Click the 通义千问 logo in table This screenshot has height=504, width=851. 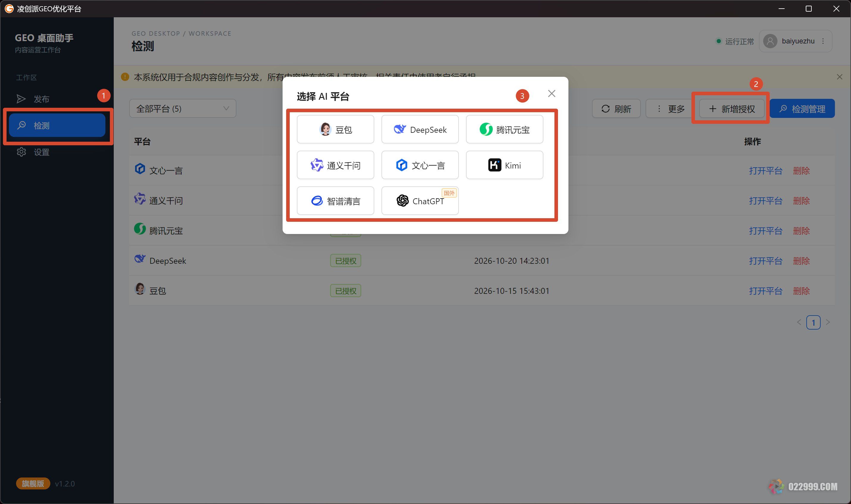pyautogui.click(x=140, y=199)
